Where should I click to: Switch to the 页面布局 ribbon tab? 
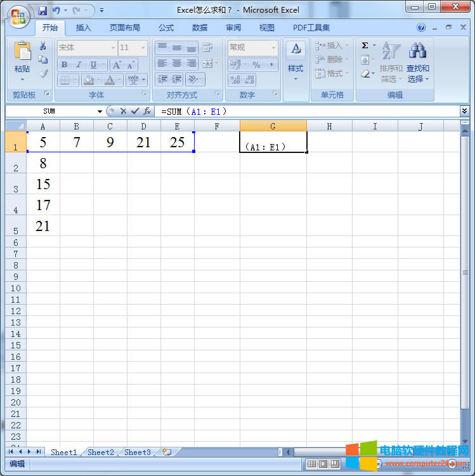[x=125, y=28]
